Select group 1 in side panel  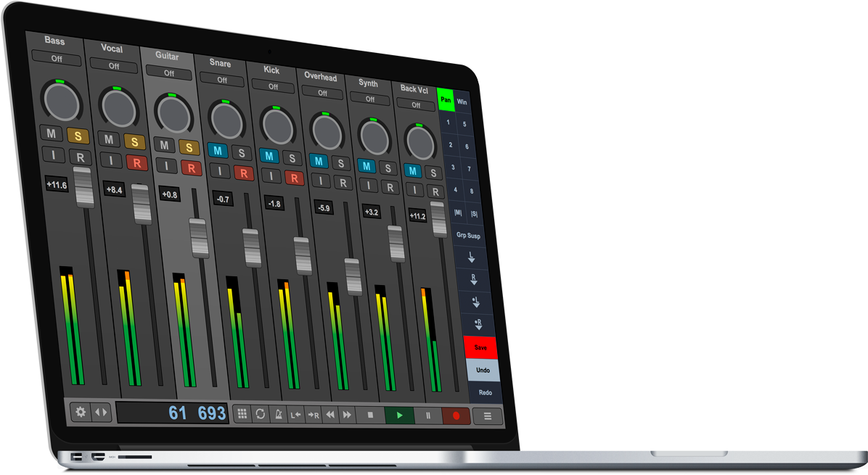(448, 123)
